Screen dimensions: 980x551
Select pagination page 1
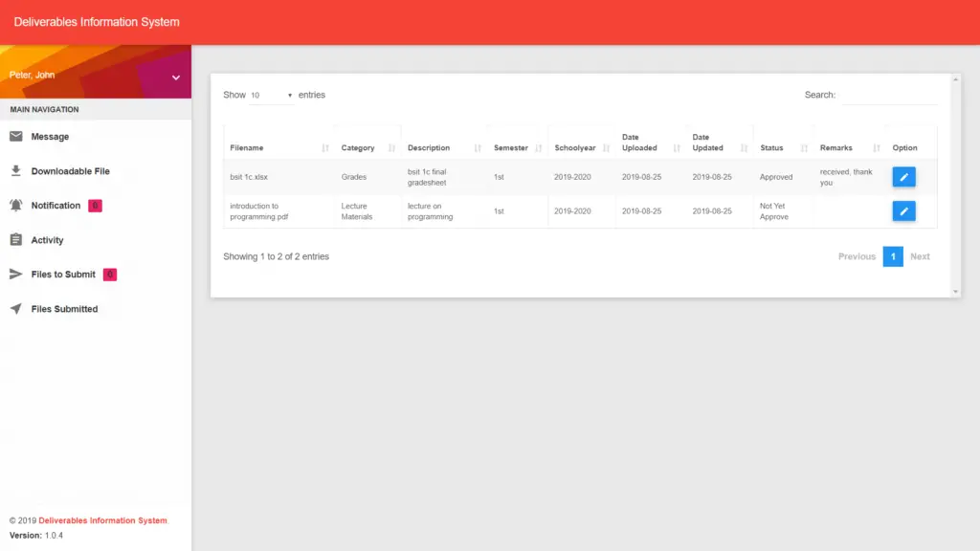[893, 256]
